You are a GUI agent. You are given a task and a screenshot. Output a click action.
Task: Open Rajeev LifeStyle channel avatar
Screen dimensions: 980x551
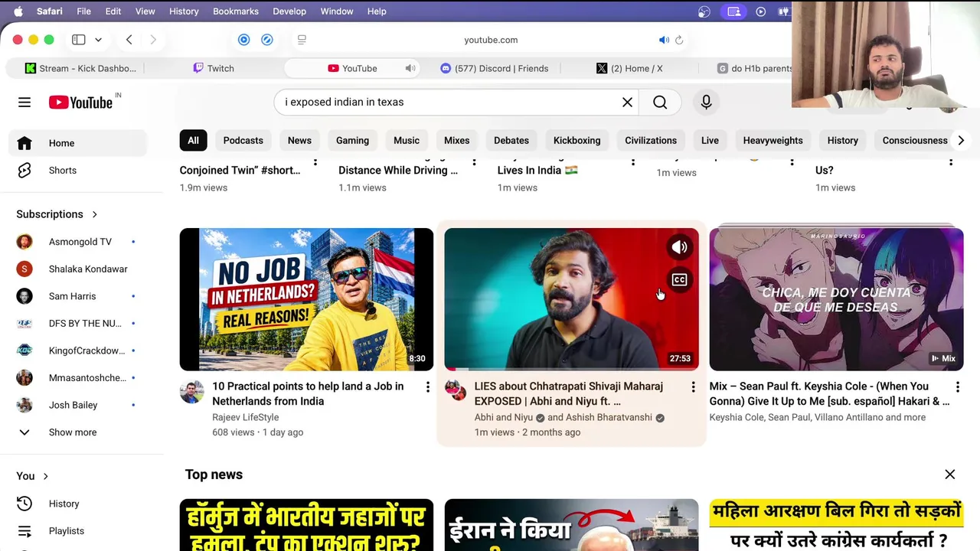pyautogui.click(x=191, y=392)
